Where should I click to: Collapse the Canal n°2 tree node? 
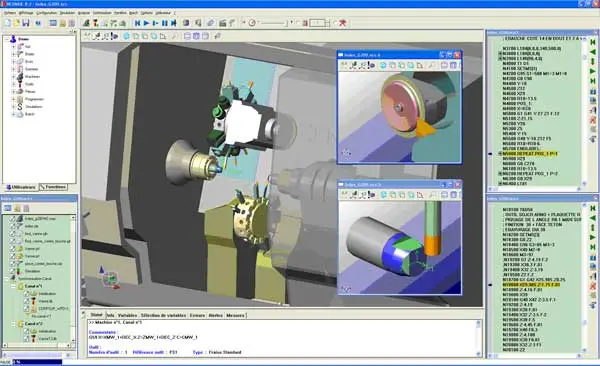click(13, 324)
